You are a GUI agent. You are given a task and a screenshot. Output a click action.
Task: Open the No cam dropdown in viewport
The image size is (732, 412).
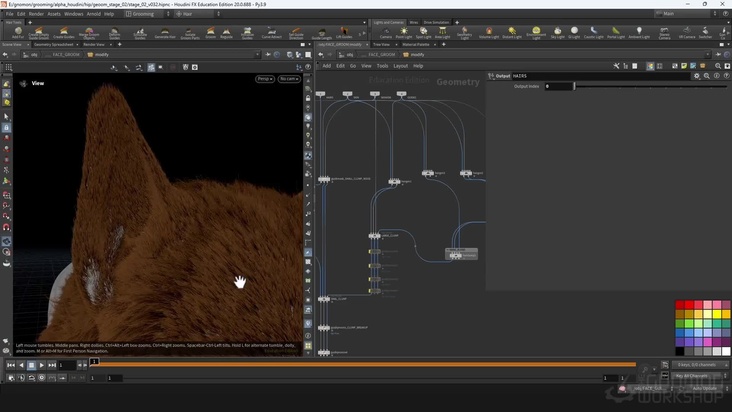point(288,78)
